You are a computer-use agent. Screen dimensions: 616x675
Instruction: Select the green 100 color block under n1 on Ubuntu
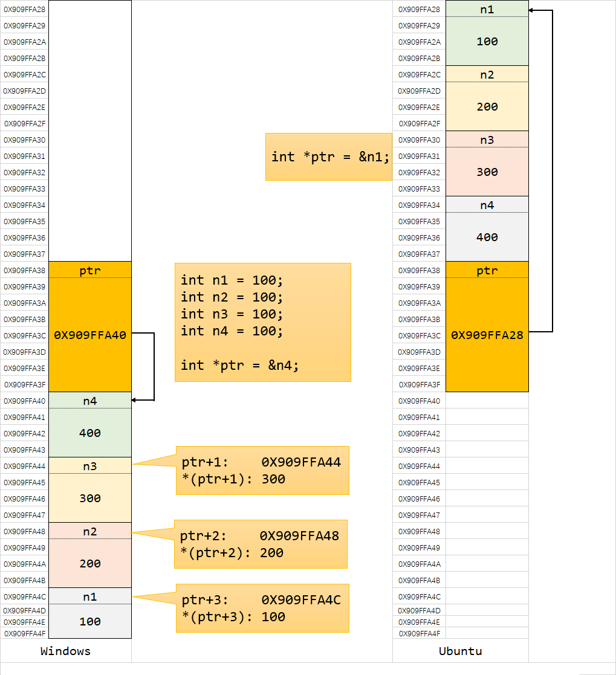tap(487, 42)
